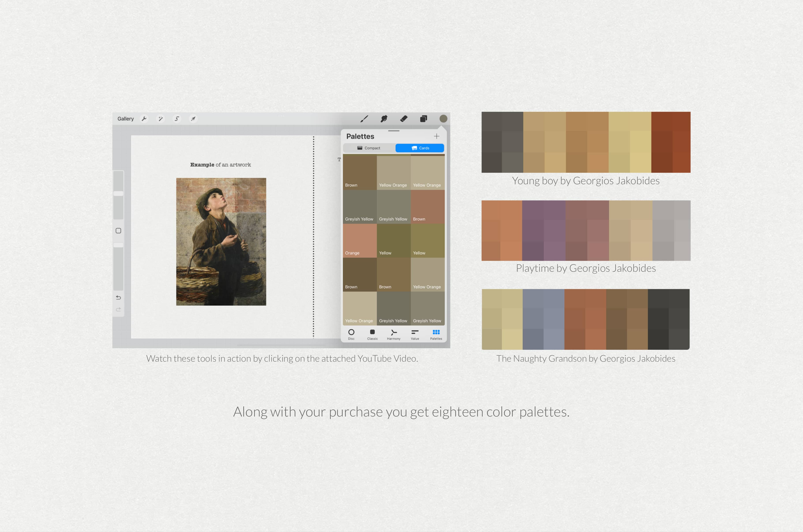Activate the Selection S-shaped tool
803x532 pixels.
click(x=177, y=119)
